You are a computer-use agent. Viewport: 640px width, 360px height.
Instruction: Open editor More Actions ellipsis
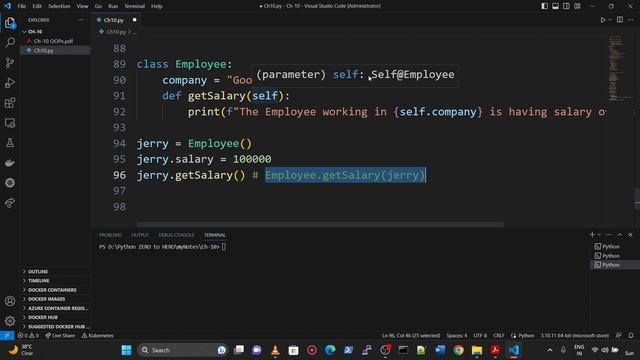click(631, 20)
